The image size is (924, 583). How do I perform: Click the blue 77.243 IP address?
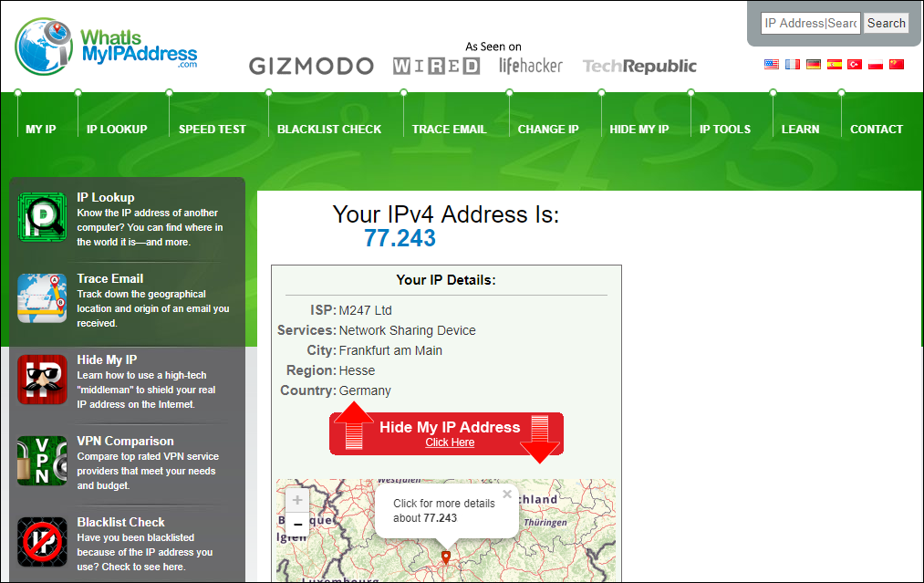click(400, 238)
